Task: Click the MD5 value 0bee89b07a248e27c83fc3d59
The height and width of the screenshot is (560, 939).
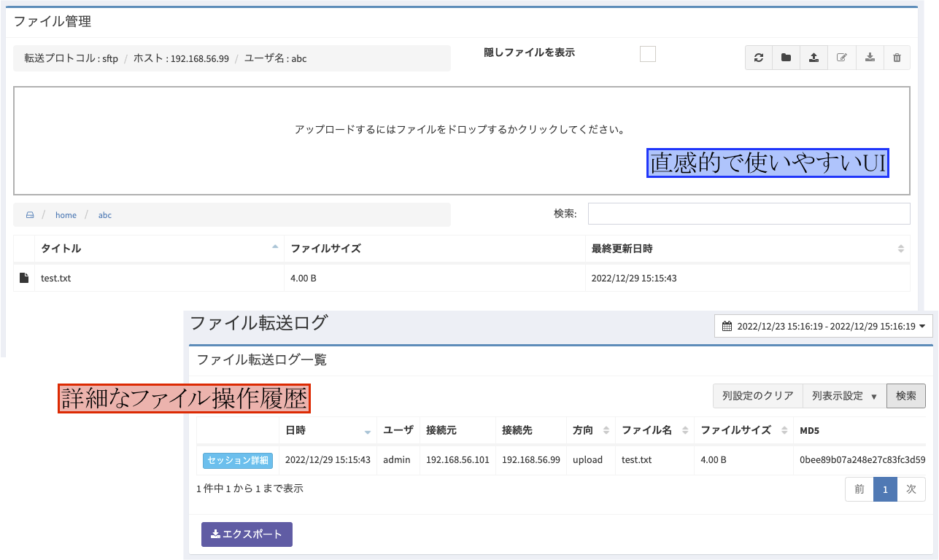Action: coord(862,460)
